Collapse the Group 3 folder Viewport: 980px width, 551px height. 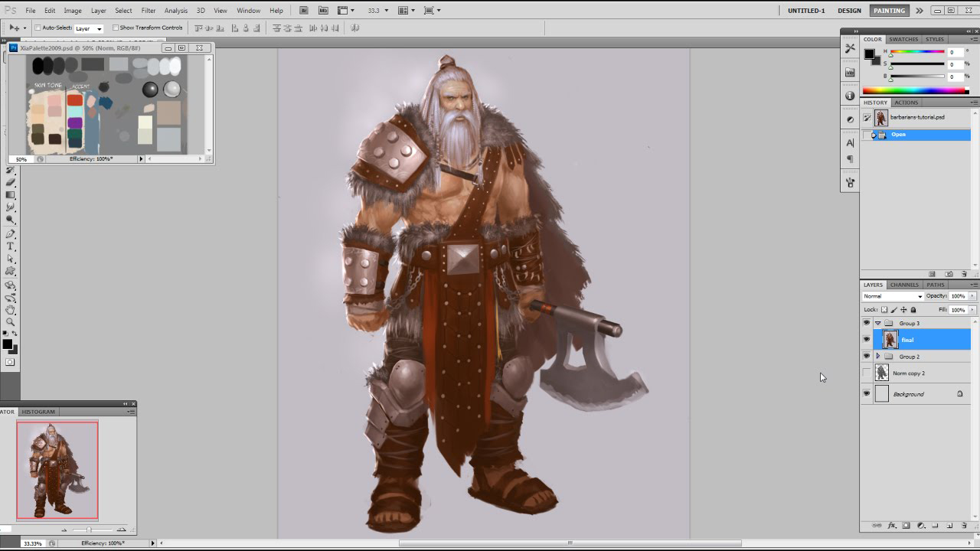(x=877, y=324)
